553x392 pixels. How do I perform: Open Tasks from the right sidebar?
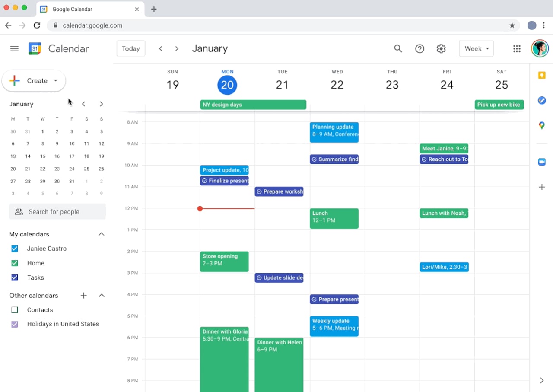pyautogui.click(x=542, y=100)
